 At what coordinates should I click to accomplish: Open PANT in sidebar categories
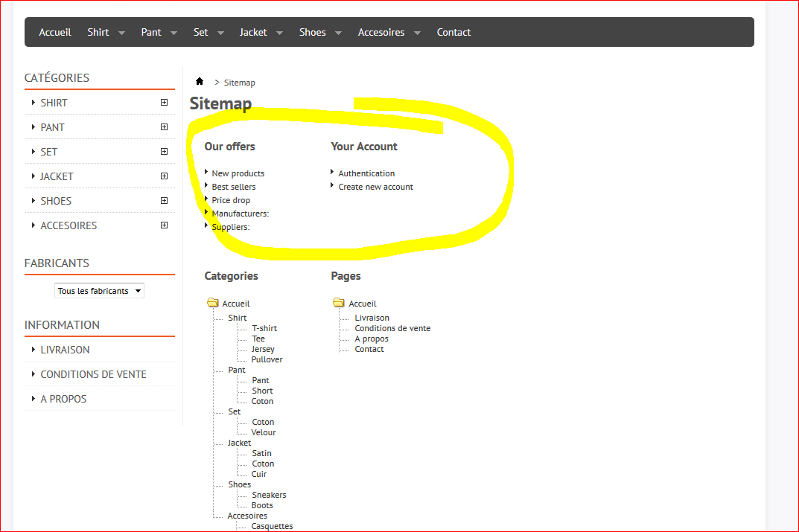point(52,127)
